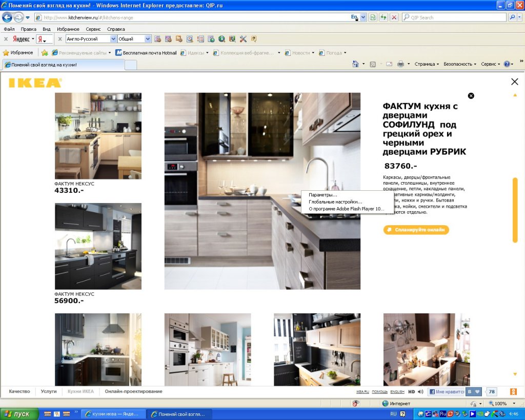Open the Онлайн-проектирование footer link
The height and width of the screenshot is (420, 525).
click(x=133, y=391)
